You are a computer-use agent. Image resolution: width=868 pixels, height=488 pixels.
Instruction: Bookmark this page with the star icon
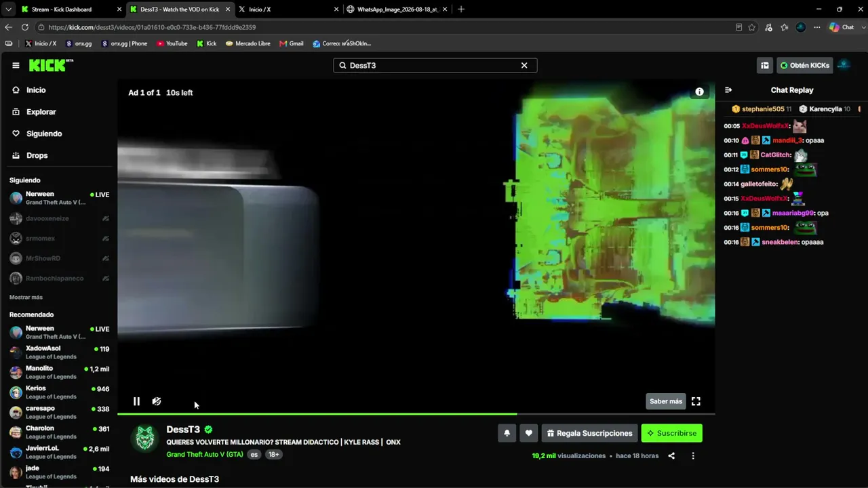point(752,27)
